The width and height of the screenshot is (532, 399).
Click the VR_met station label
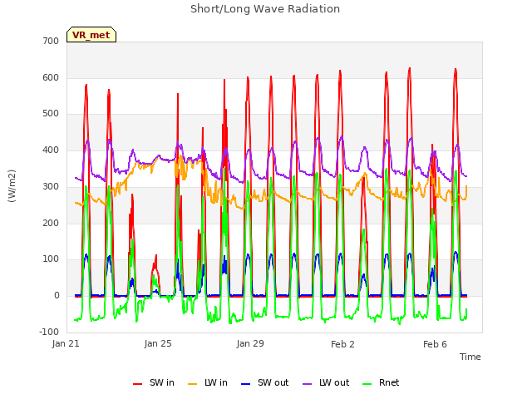[x=91, y=35]
